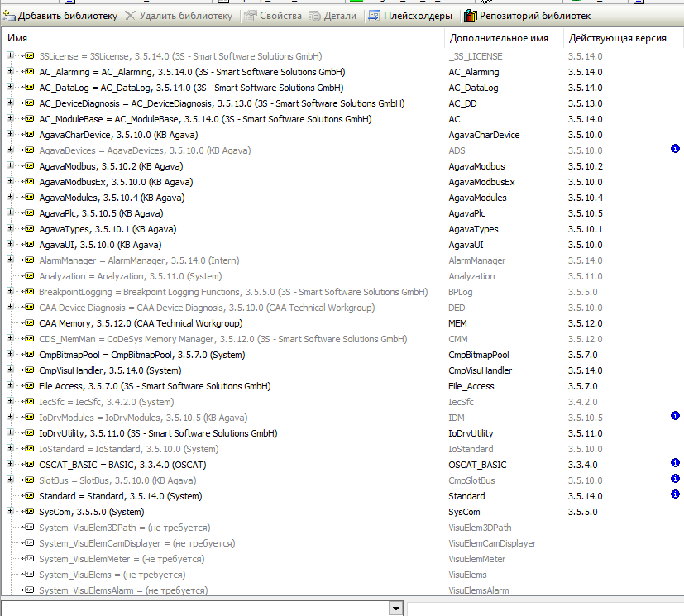Click library icon beside File Access
The image size is (684, 616).
pos(29,386)
